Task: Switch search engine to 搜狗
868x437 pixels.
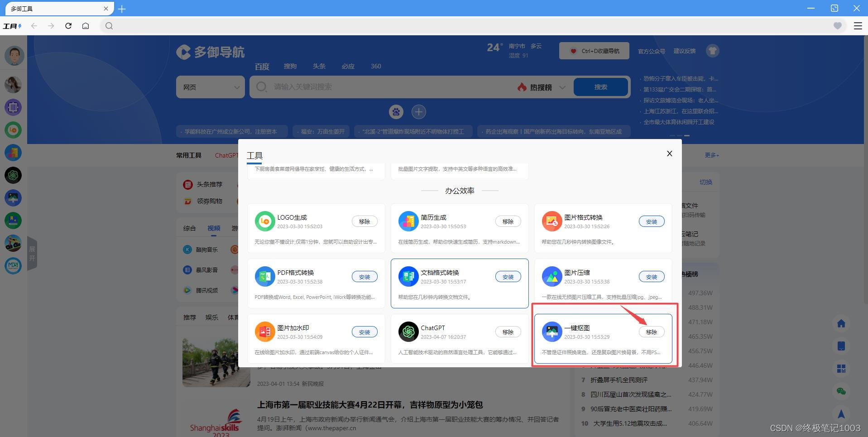Action: (x=290, y=66)
